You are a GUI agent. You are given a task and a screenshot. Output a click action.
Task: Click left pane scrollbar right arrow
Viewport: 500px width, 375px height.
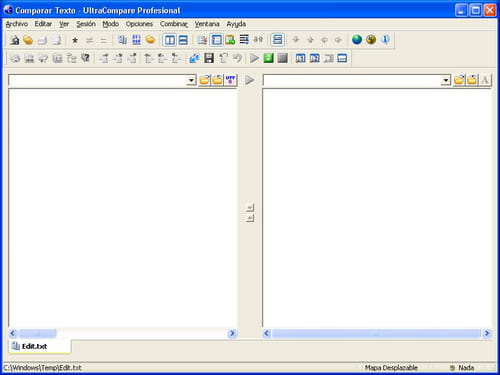click(232, 333)
